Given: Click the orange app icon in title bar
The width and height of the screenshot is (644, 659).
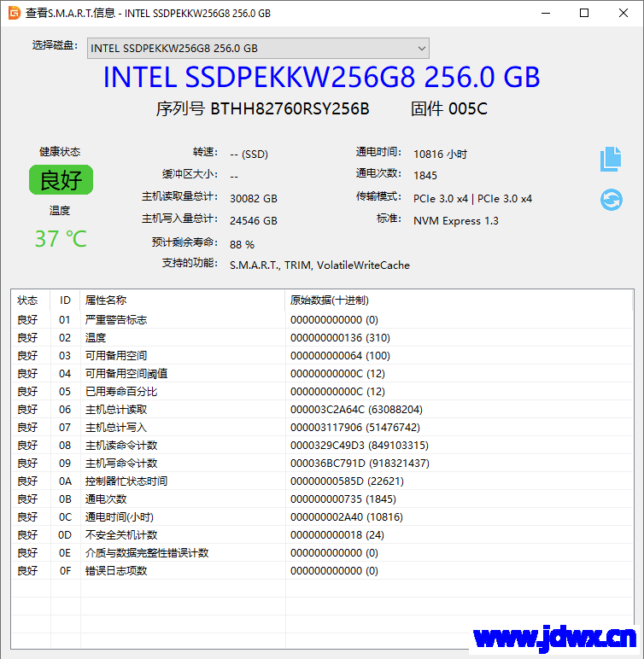Looking at the screenshot, I should [x=14, y=13].
